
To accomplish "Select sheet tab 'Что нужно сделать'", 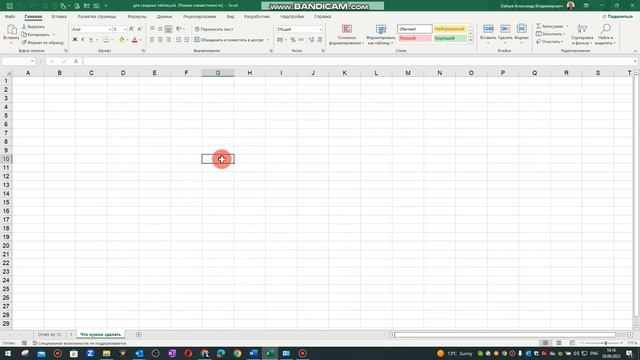I will point(100,334).
